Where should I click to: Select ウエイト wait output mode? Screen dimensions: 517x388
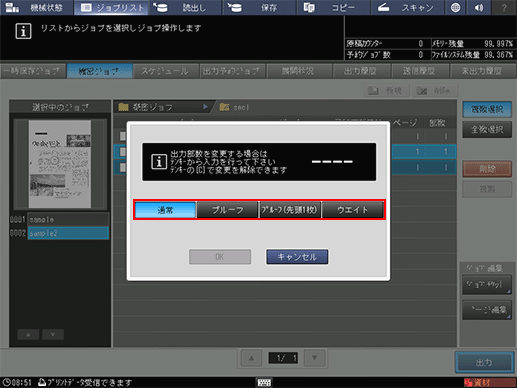[353, 210]
